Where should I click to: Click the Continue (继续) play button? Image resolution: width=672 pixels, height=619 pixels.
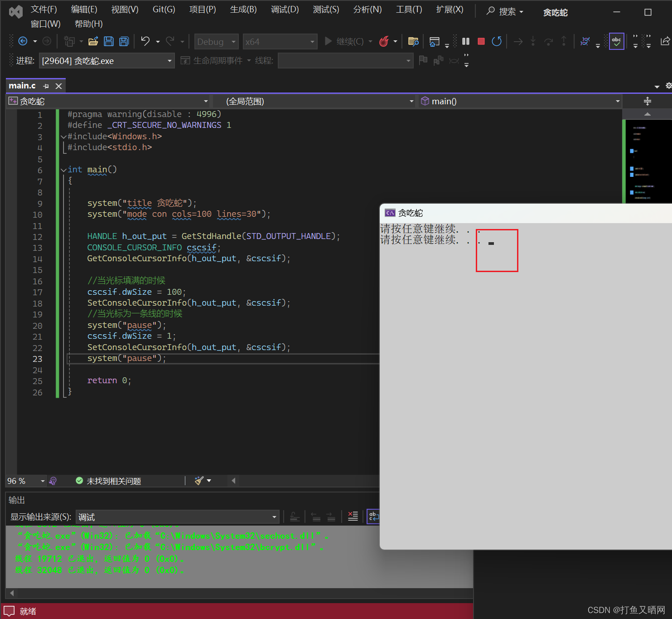coord(344,41)
